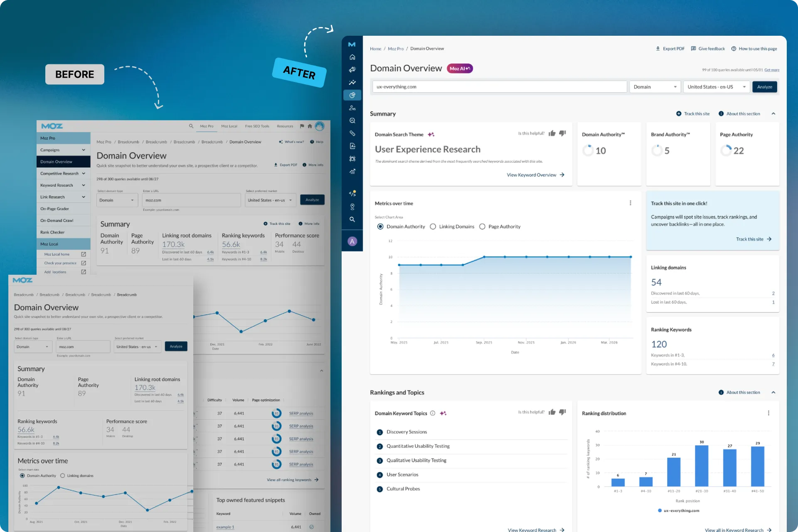
Task: Collapse the Rankings and Topics section chevron
Action: point(773,392)
